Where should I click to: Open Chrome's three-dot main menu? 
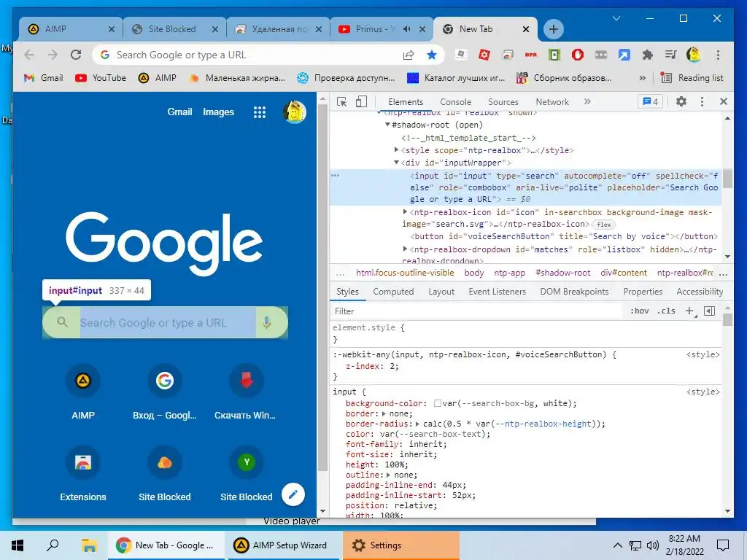point(718,55)
